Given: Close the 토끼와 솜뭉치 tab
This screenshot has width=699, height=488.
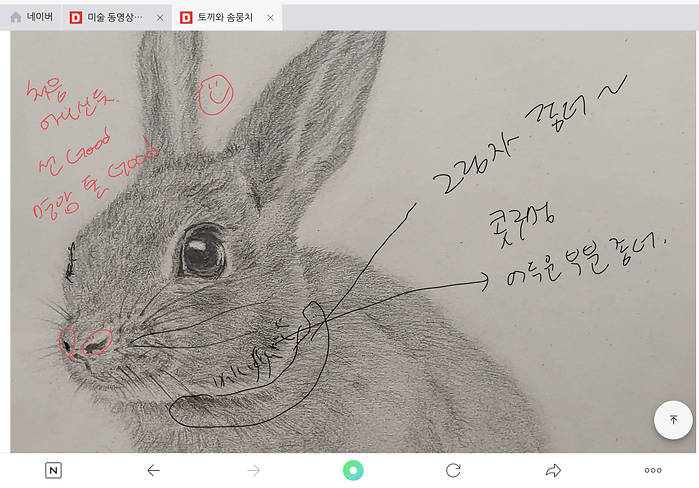Looking at the screenshot, I should (x=270, y=17).
